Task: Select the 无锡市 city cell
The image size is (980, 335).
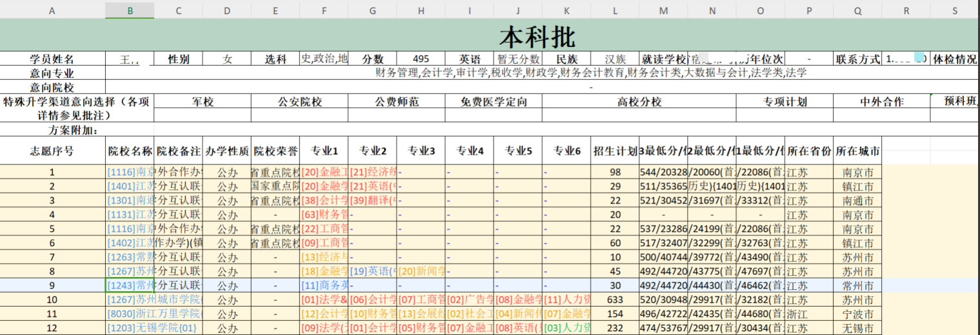Action: click(x=857, y=328)
